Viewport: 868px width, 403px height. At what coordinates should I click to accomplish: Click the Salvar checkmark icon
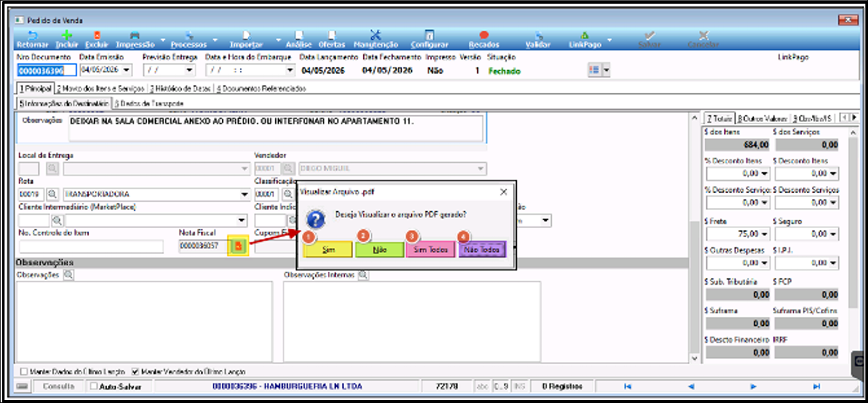649,40
